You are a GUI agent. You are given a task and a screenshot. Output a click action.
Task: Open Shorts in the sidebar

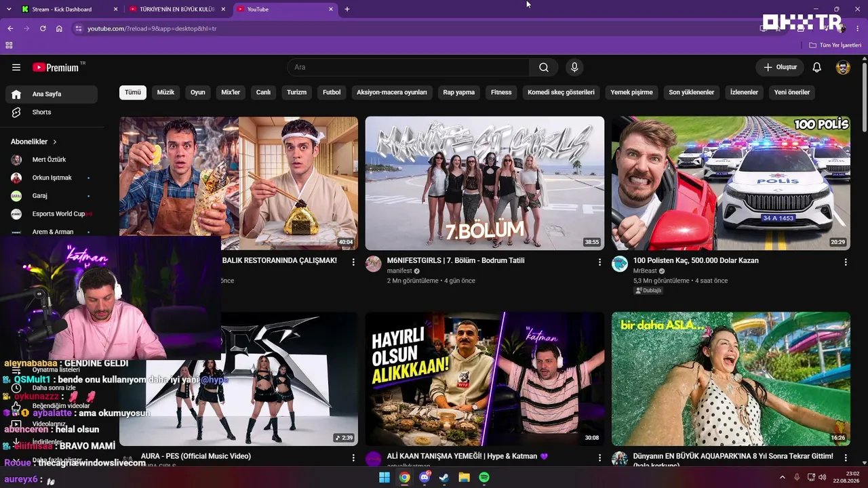(52, 113)
